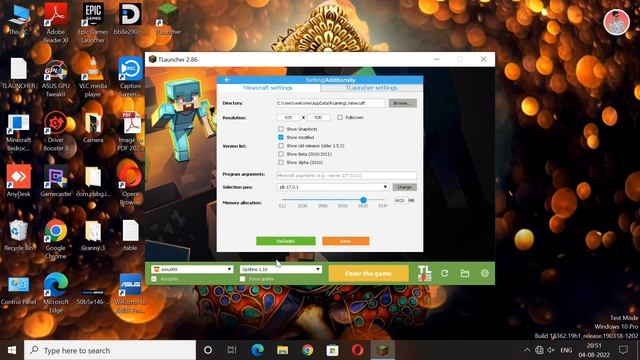Click the orange Save button
Viewport: 640px width, 360px height.
click(346, 241)
